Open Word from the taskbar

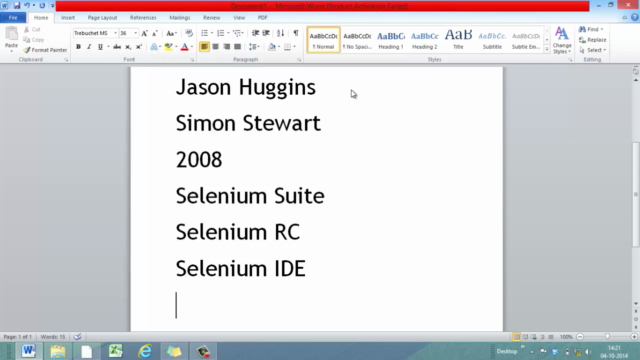(x=28, y=351)
